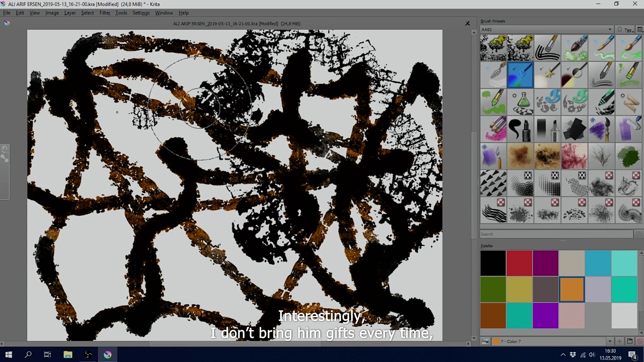Select the bare tree branches brush preset
The height and width of the screenshot is (362, 644).
click(602, 156)
